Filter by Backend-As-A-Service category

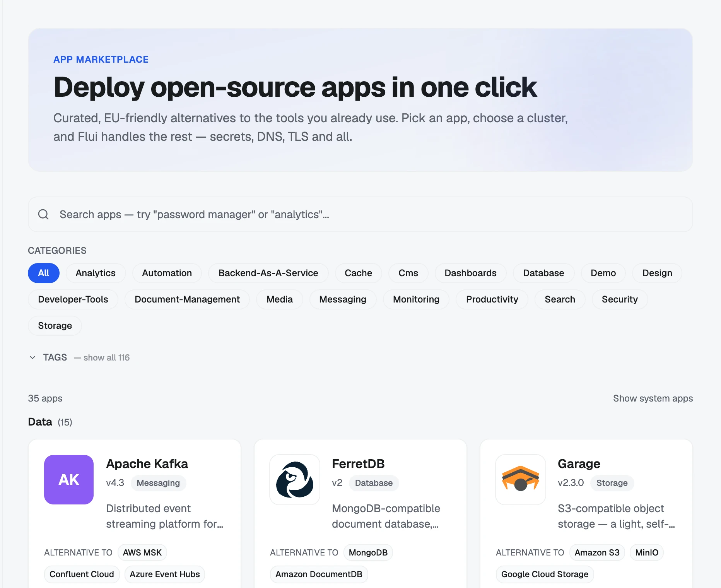pyautogui.click(x=268, y=273)
